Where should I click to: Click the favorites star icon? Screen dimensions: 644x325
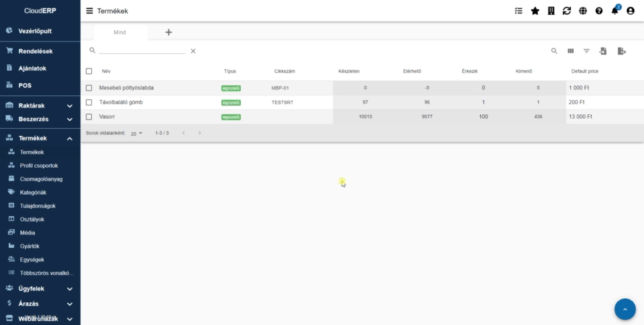click(535, 11)
